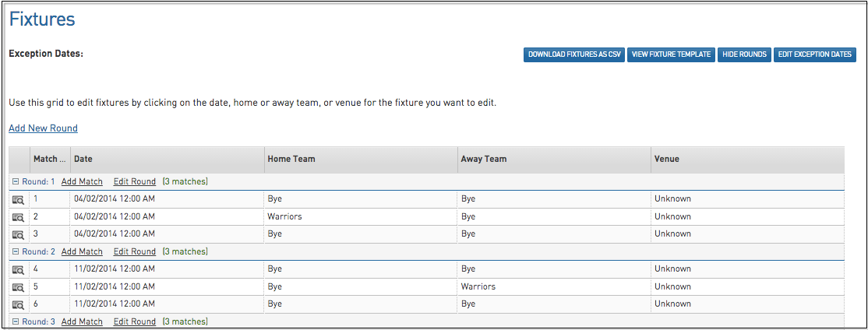Collapse Round: 2 group
The image size is (868, 330).
coord(16,251)
